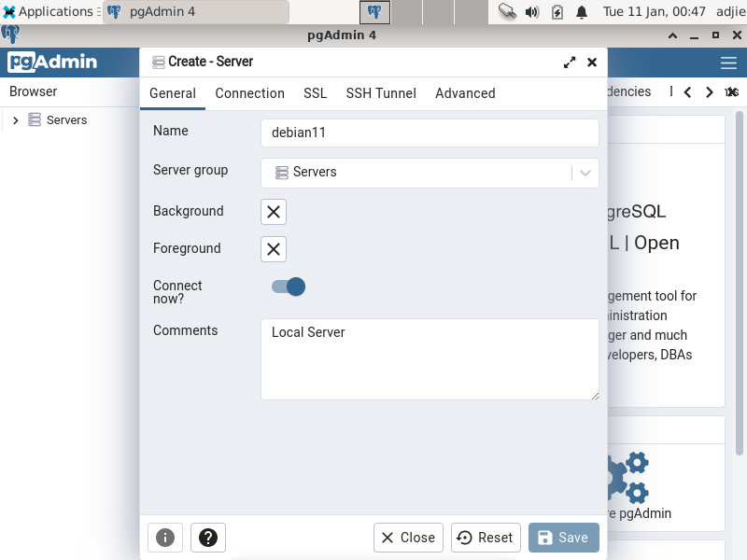The height and width of the screenshot is (560, 747).
Task: Toggle the Connect now? switch
Action: [289, 287]
